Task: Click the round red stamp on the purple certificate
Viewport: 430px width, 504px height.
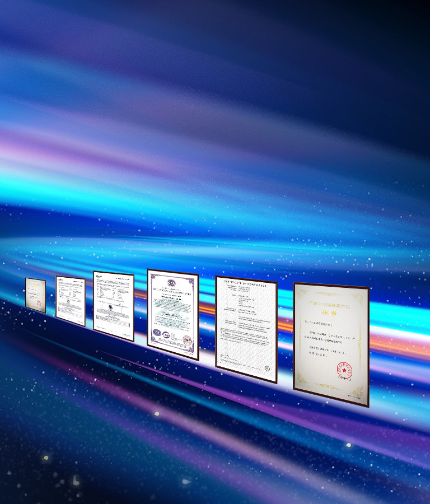Action: (x=187, y=340)
